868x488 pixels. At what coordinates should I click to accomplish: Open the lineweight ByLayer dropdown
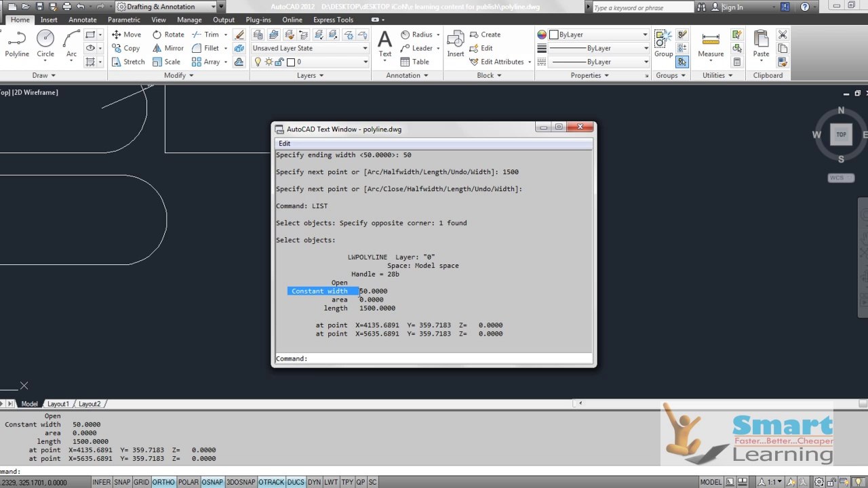tap(598, 48)
